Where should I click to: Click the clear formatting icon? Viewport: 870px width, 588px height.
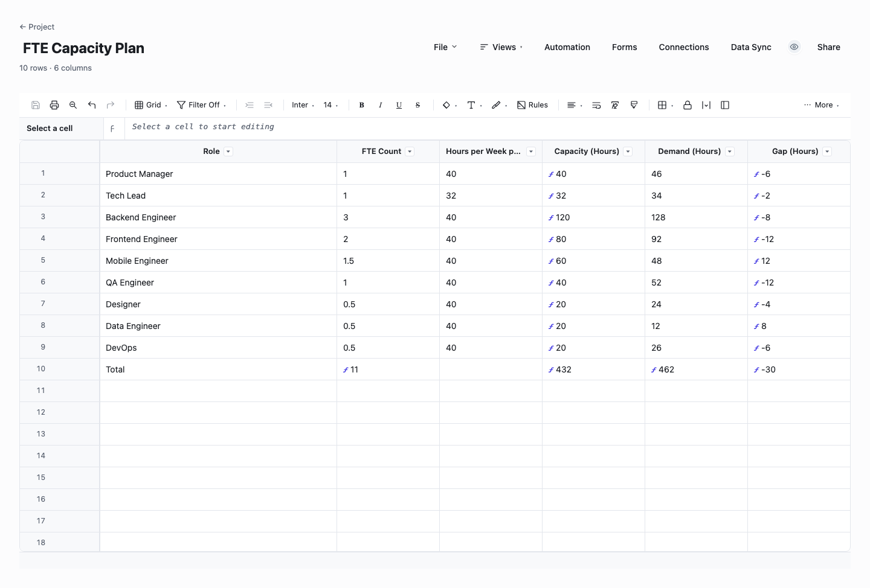click(x=615, y=105)
